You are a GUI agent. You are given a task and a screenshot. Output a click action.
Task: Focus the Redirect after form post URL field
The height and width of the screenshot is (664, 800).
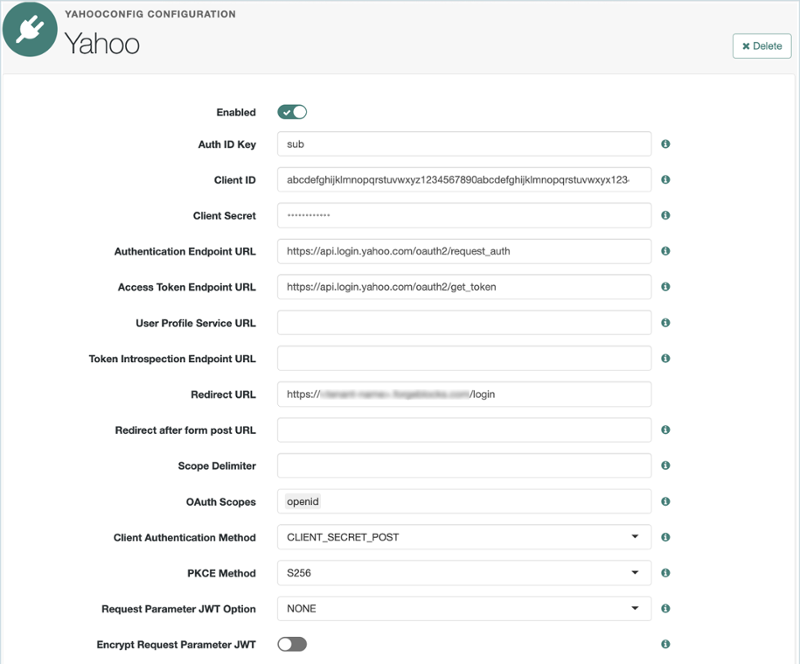[464, 430]
